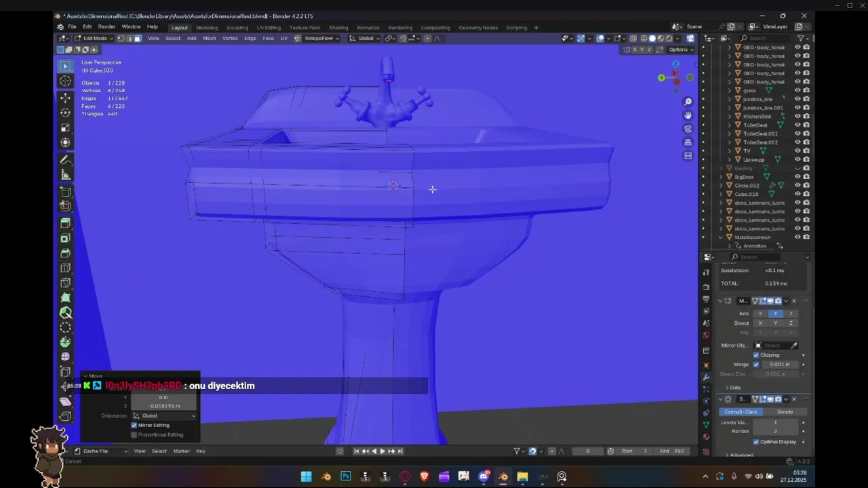Click the viewport pan hand gizmo
868x488 pixels.
[688, 115]
